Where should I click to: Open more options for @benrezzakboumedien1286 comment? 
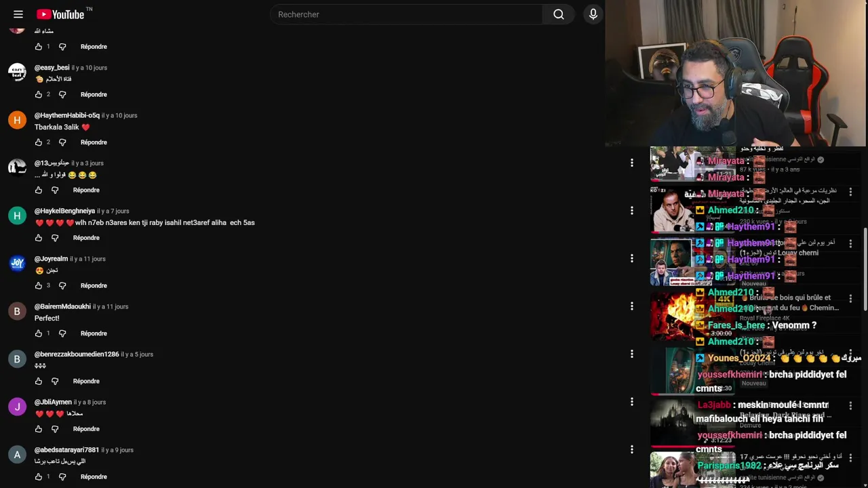click(631, 354)
